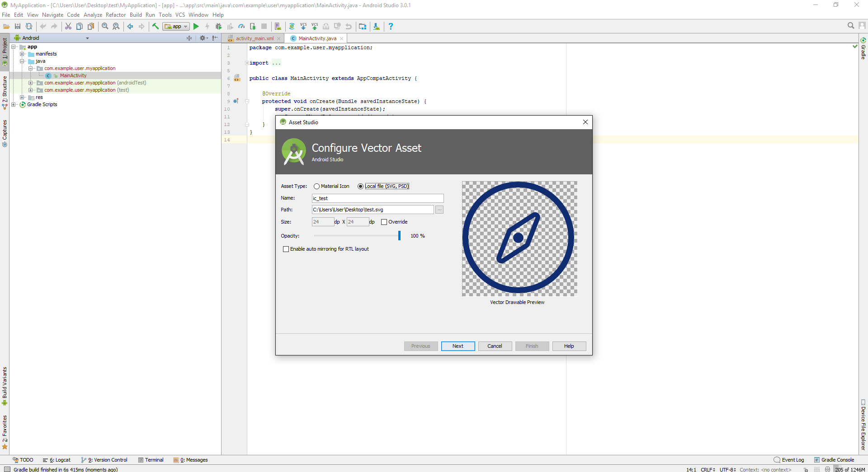
Task: Click the Next button in Asset Studio
Action: pos(458,346)
